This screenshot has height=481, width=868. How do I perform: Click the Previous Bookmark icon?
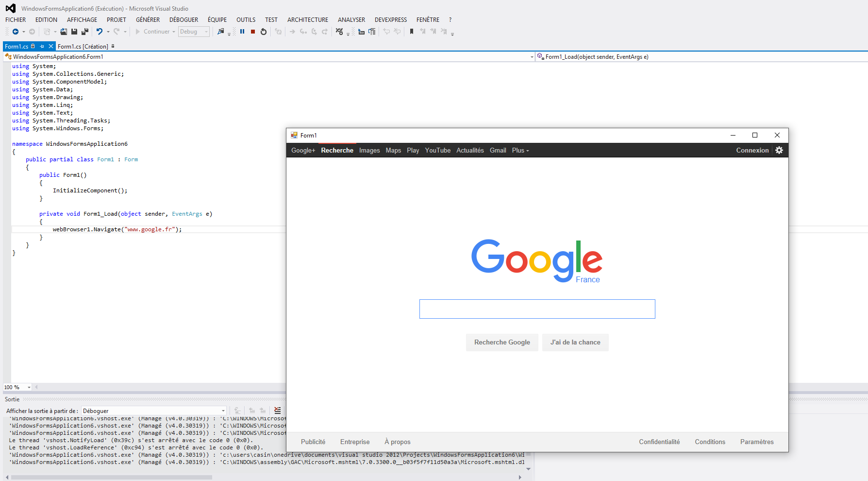point(422,32)
